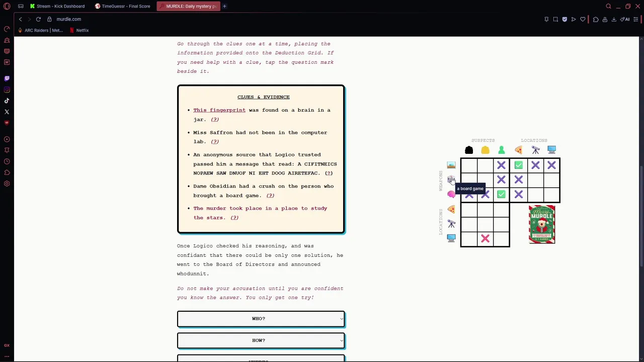Click the snapshot capture icon in address bar
644x362 pixels.
pos(555,19)
